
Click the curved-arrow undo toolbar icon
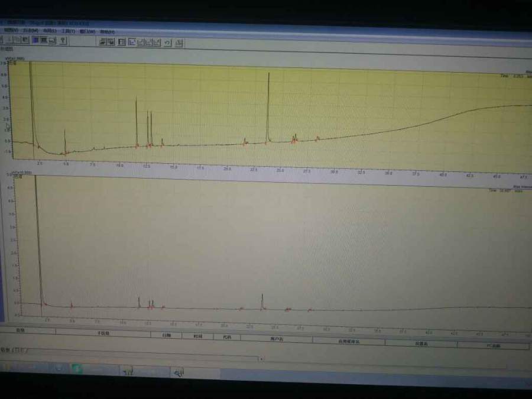(168, 43)
